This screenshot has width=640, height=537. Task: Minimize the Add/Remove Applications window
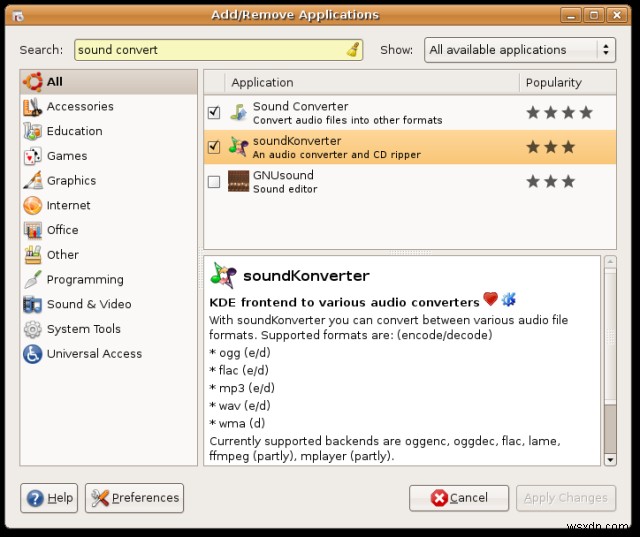(571, 16)
